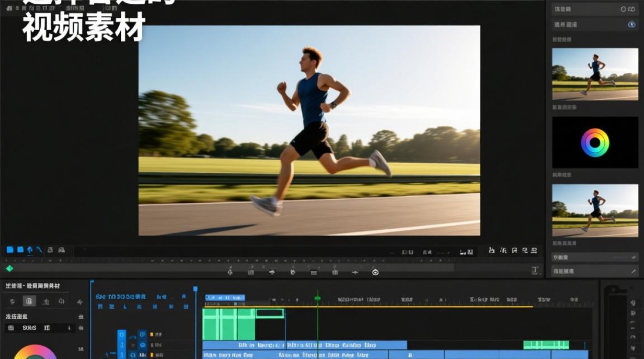Click the blue highlighted label above the green clips
Screen dimensions: 644x359
225,297
